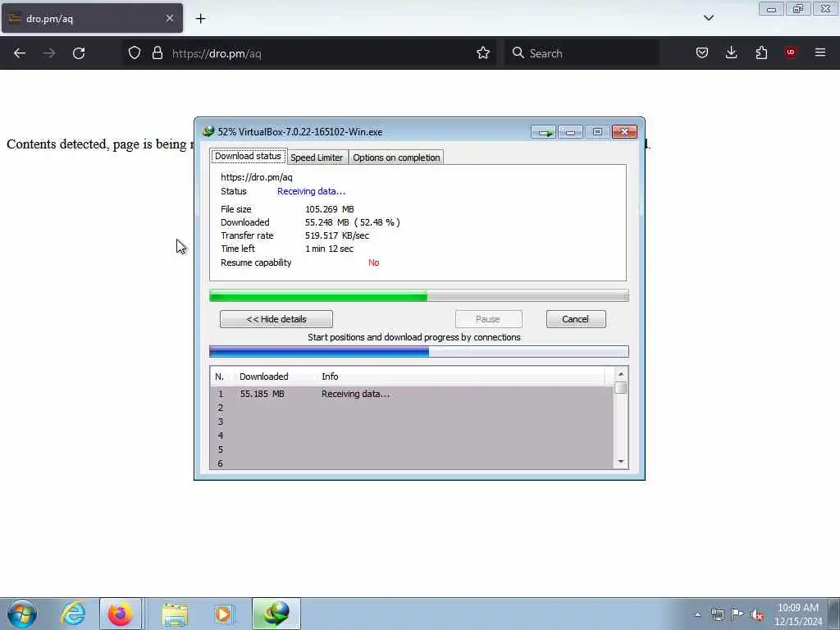Open Windows Media Player from taskbar
The height and width of the screenshot is (630, 840).
223,614
